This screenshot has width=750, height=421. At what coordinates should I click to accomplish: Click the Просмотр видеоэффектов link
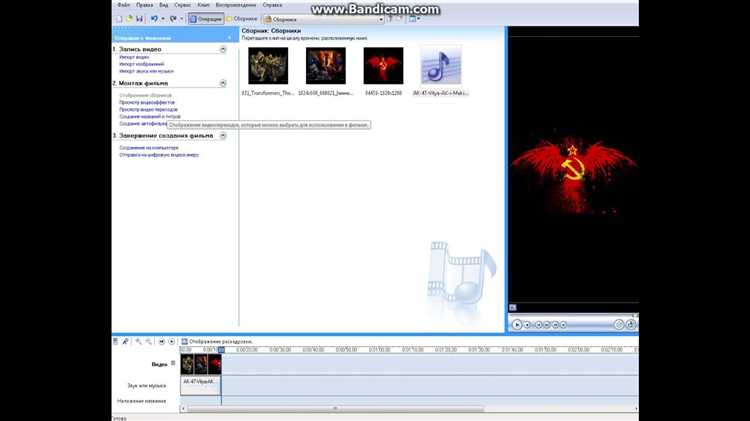pos(147,102)
